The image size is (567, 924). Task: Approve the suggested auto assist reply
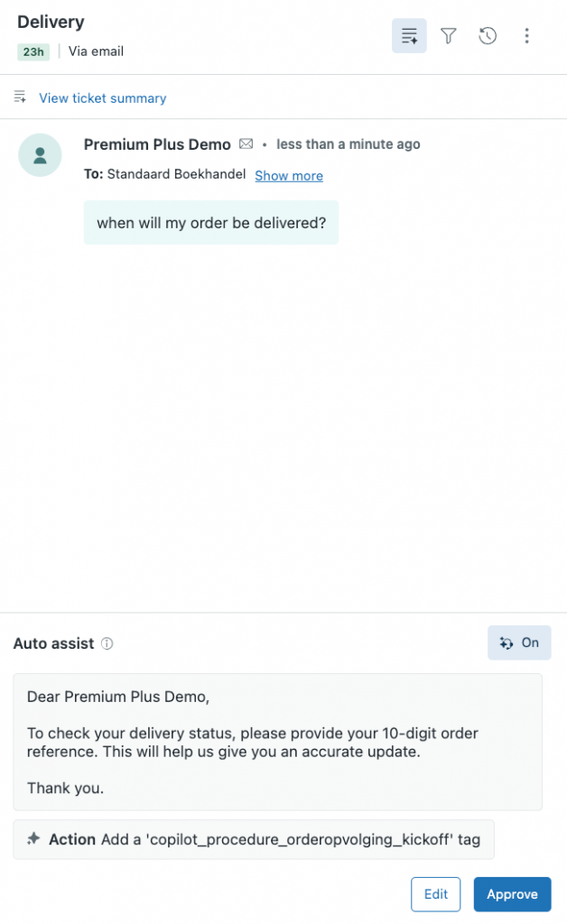point(512,894)
